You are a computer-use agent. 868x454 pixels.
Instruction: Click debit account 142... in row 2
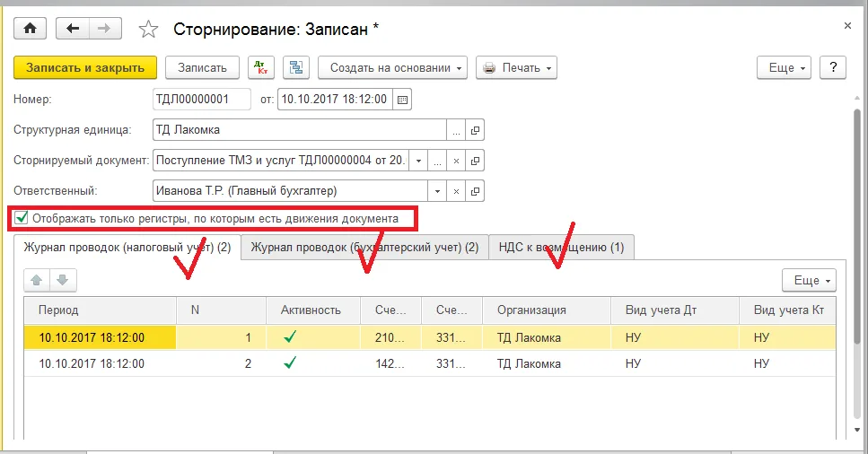pyautogui.click(x=390, y=363)
